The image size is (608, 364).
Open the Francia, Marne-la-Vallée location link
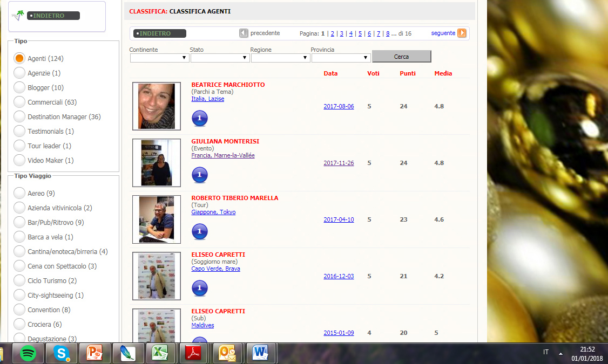click(223, 155)
